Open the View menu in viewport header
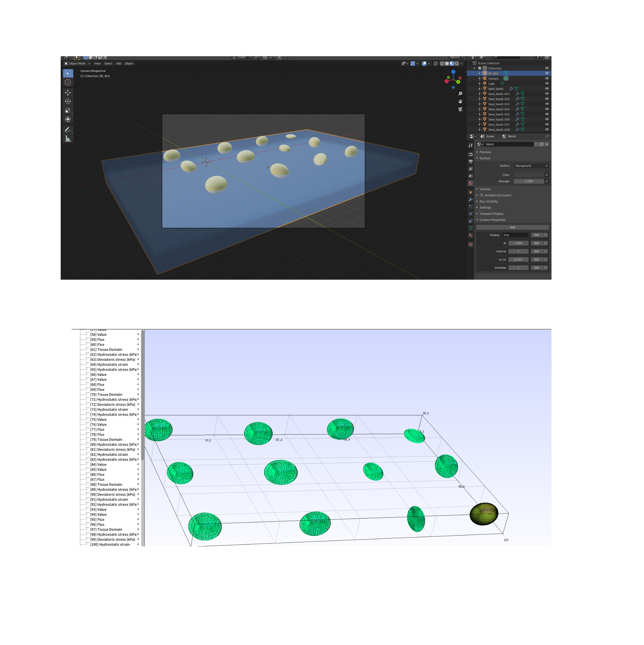Viewport: 644px width, 645px height. click(97, 64)
